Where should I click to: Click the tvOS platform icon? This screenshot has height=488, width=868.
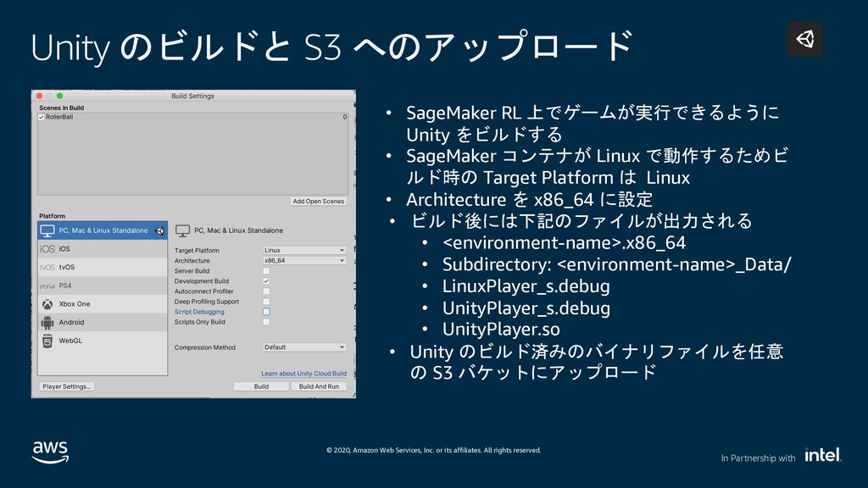(x=47, y=267)
